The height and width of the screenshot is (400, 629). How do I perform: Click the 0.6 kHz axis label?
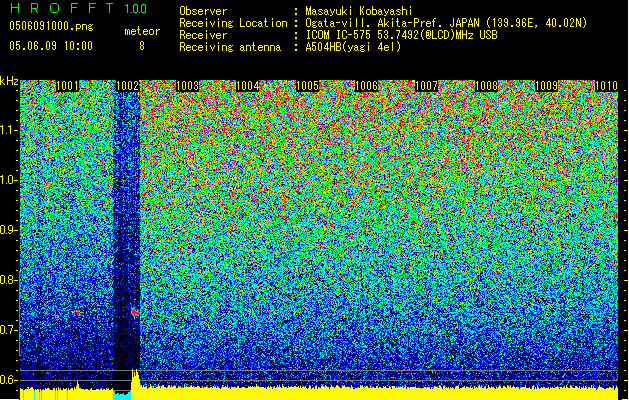pyautogui.click(x=9, y=380)
